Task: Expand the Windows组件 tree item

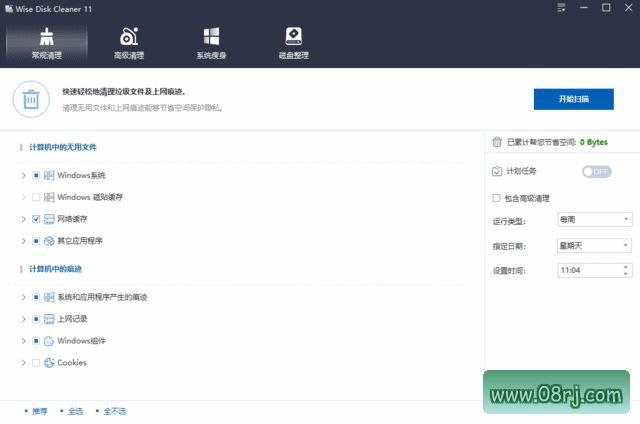Action: click(x=23, y=341)
